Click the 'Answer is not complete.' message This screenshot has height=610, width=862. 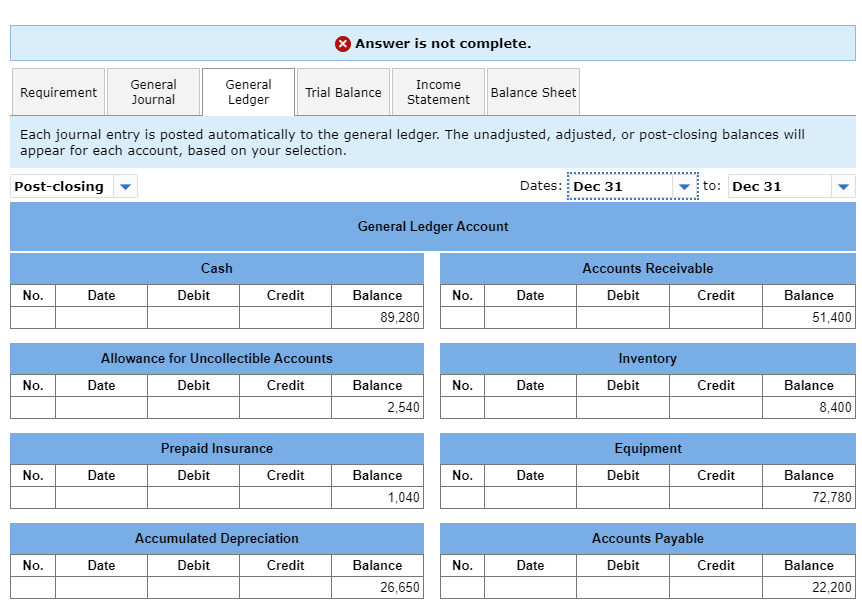[x=443, y=43]
